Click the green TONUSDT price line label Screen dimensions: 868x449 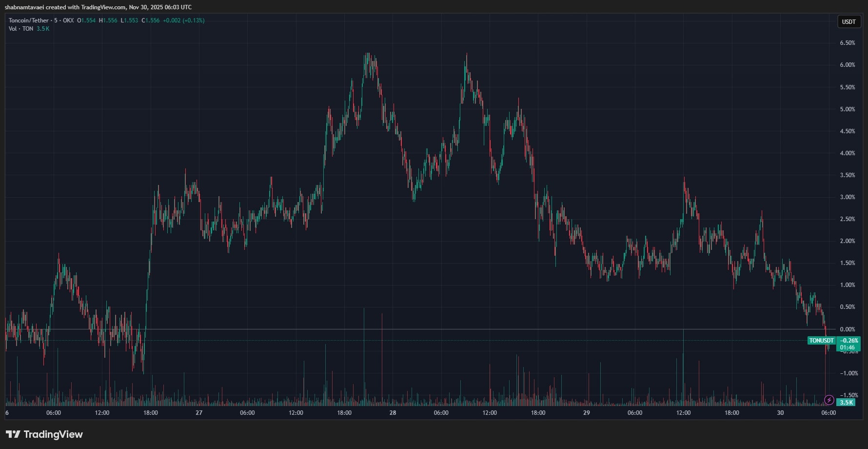click(821, 341)
